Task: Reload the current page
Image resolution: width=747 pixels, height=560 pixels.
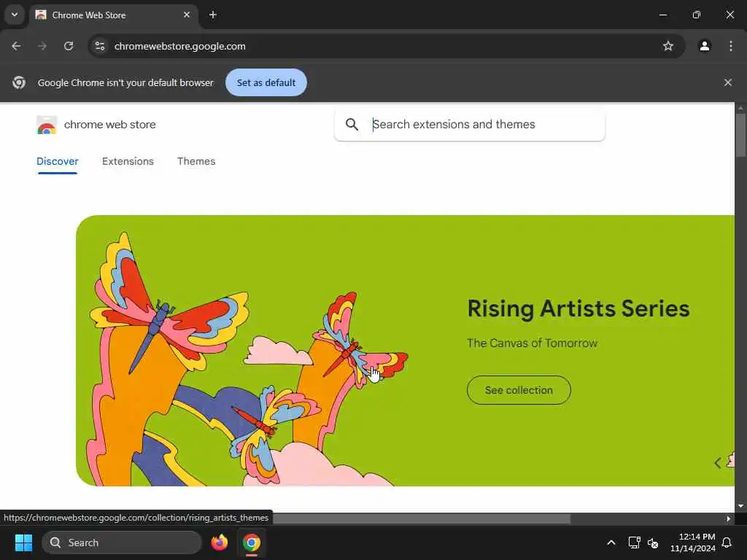Action: click(69, 46)
